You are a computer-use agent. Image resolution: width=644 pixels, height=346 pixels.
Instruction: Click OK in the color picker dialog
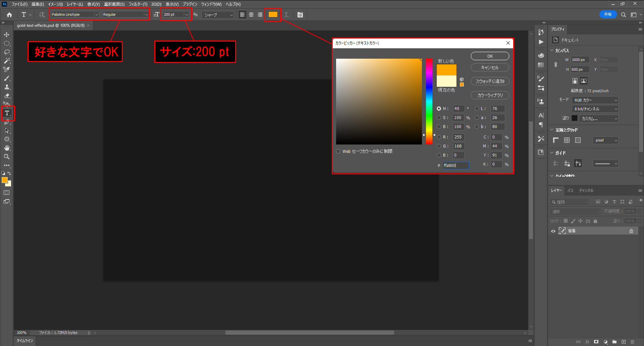[490, 56]
